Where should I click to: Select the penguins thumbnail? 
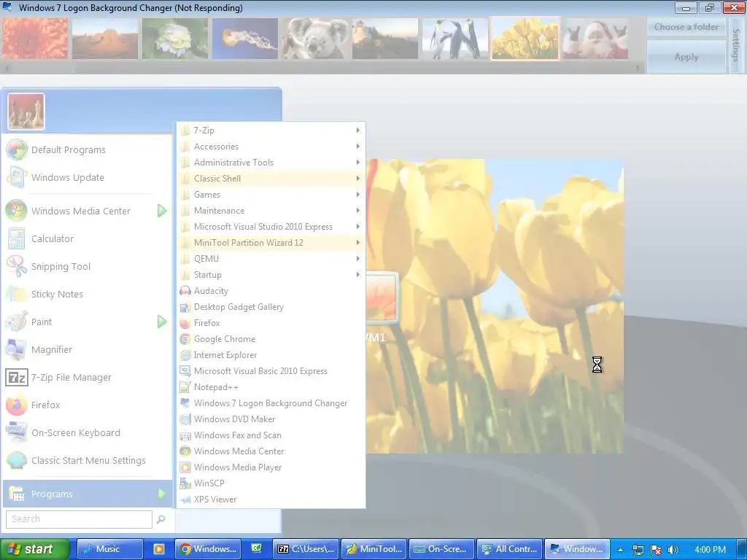point(455,39)
